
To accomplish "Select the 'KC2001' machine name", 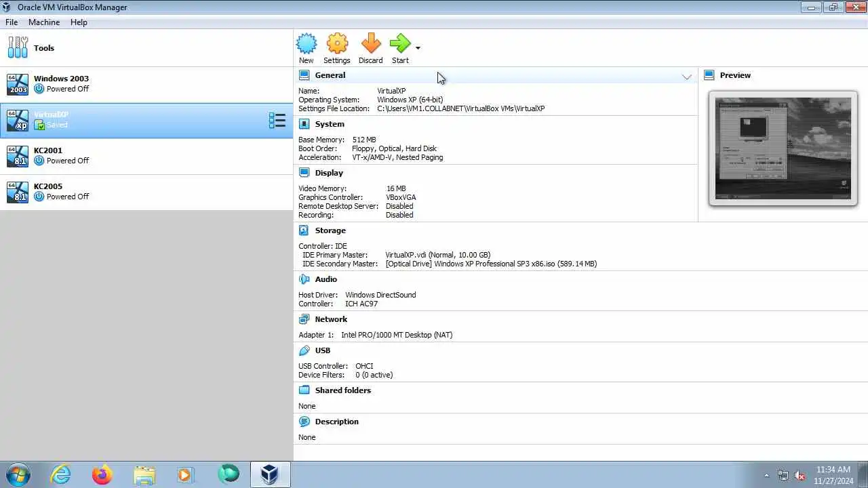I will (x=48, y=150).
